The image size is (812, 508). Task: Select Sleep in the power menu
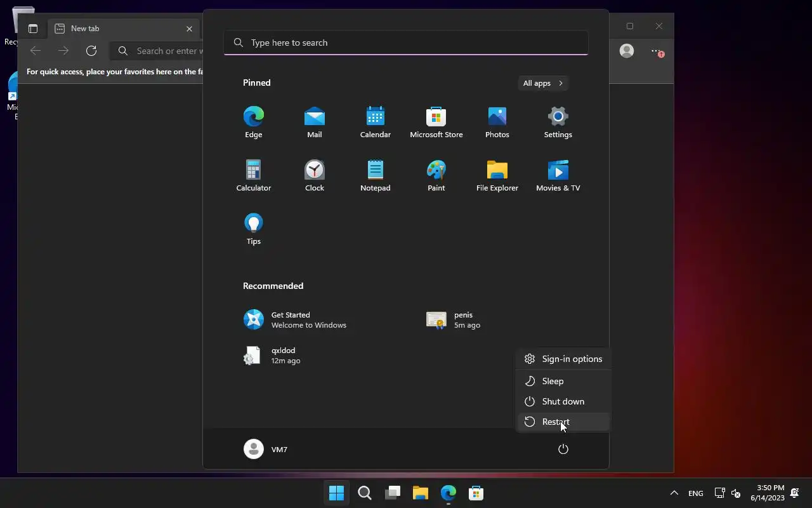(563, 381)
